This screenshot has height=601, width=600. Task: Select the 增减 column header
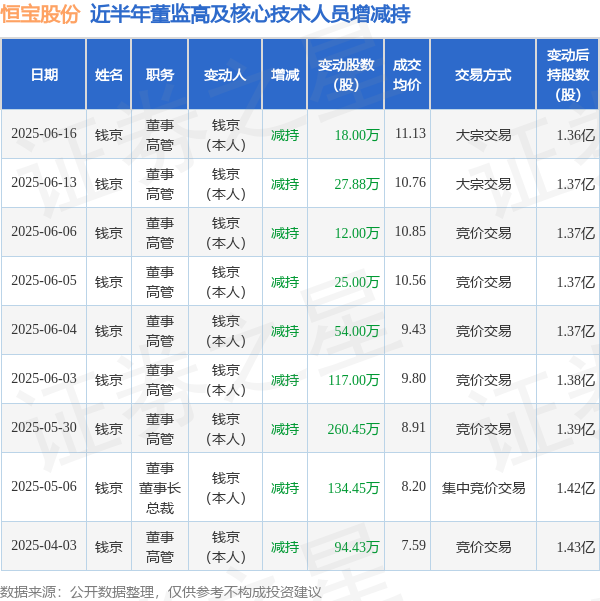pos(284,74)
